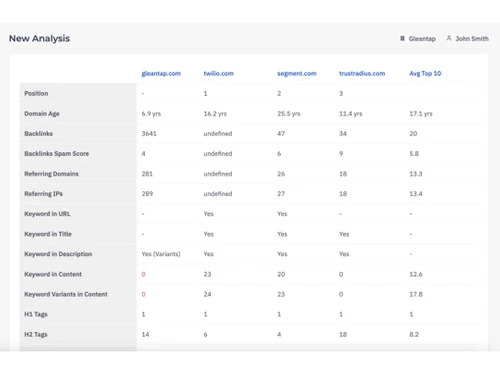Click undefined in the Referring IPs row

[218, 194]
